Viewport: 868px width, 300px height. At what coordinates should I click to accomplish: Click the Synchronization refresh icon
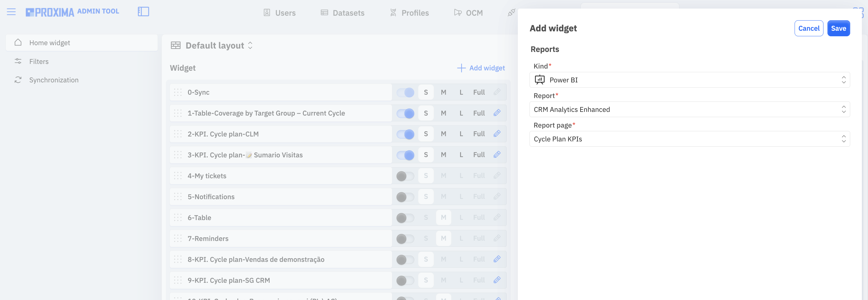[18, 80]
